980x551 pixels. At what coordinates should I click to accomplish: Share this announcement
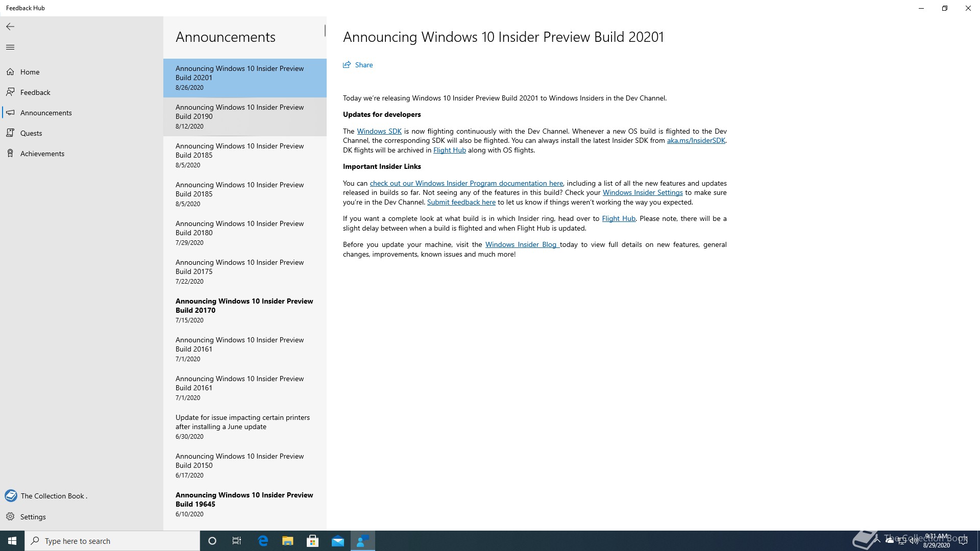tap(358, 65)
